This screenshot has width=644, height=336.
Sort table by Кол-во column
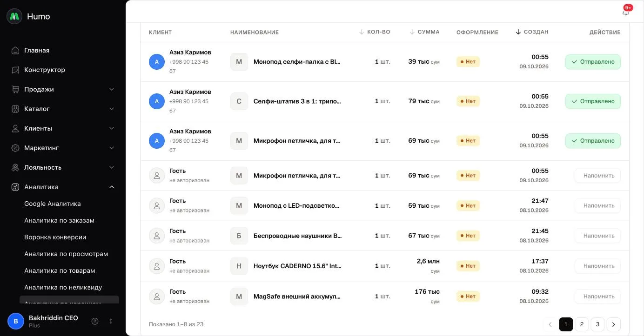[x=375, y=32]
